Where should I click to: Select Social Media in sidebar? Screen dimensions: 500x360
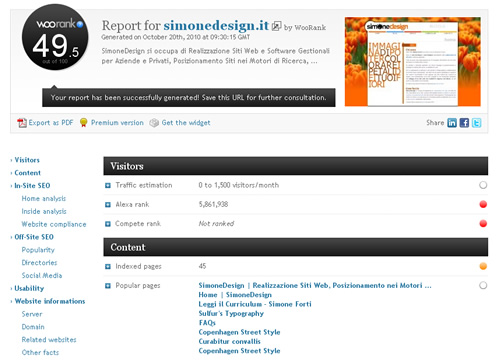pos(42,276)
